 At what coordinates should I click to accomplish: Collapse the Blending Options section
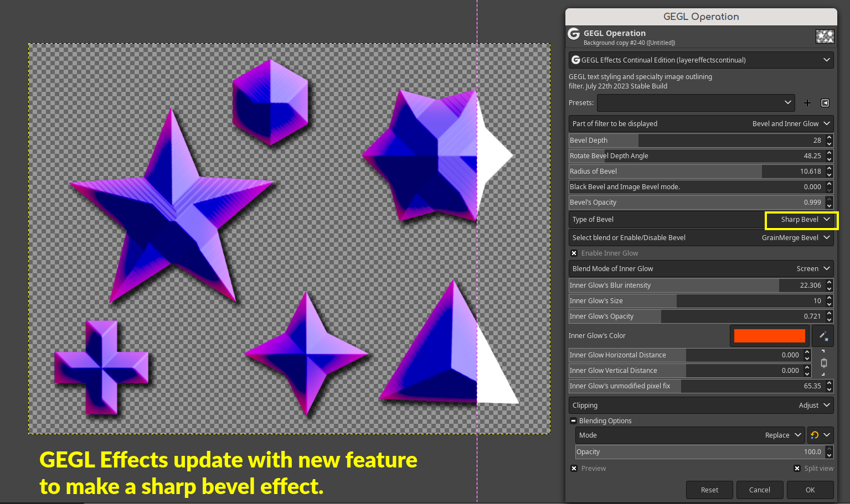tap(574, 421)
